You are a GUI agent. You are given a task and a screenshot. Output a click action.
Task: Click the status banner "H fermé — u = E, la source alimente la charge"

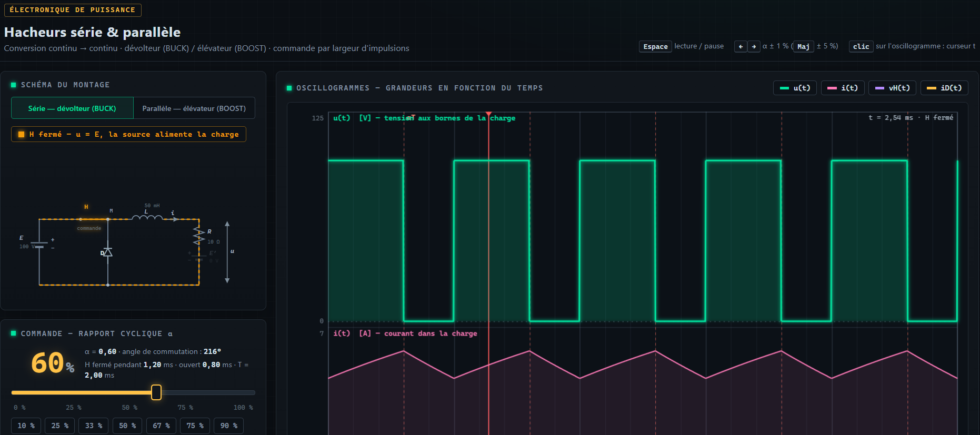[x=128, y=134]
